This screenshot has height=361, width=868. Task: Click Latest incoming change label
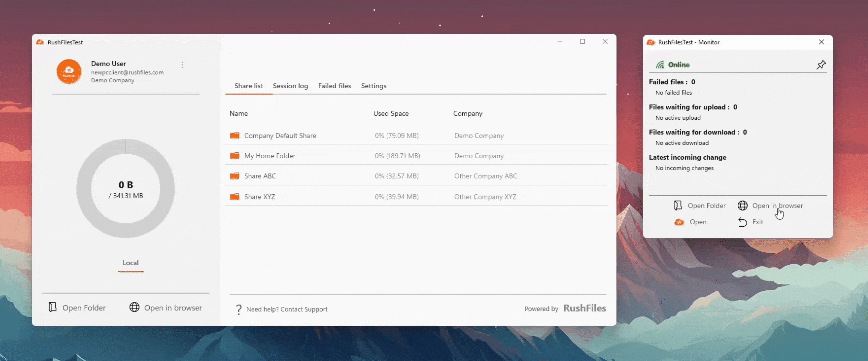(688, 157)
